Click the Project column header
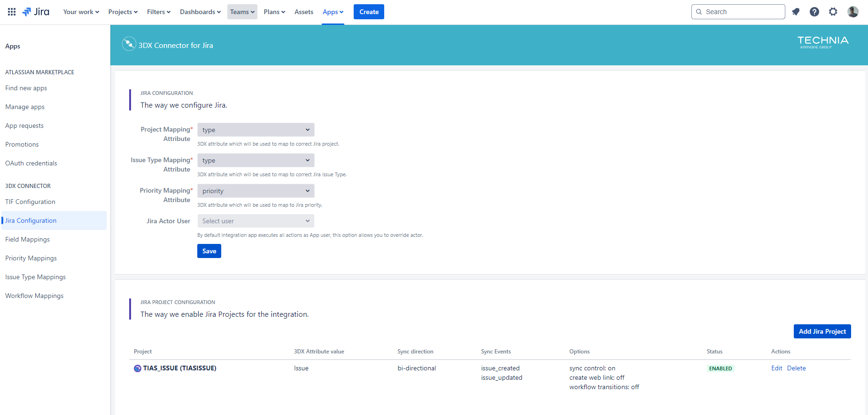This screenshot has width=868, height=415. 143,352
